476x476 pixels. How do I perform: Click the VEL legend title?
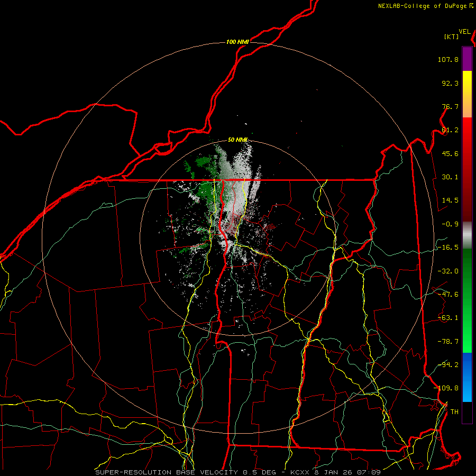coord(464,32)
